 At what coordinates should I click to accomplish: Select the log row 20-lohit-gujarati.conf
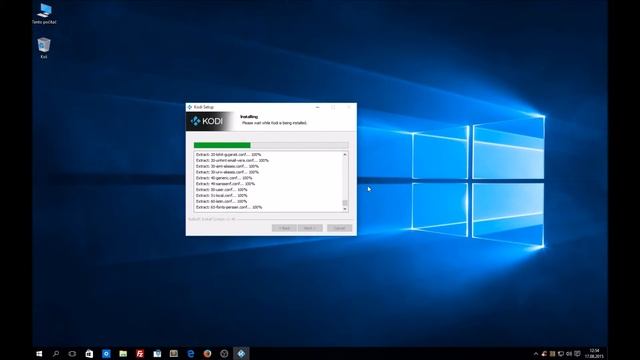pyautogui.click(x=229, y=155)
